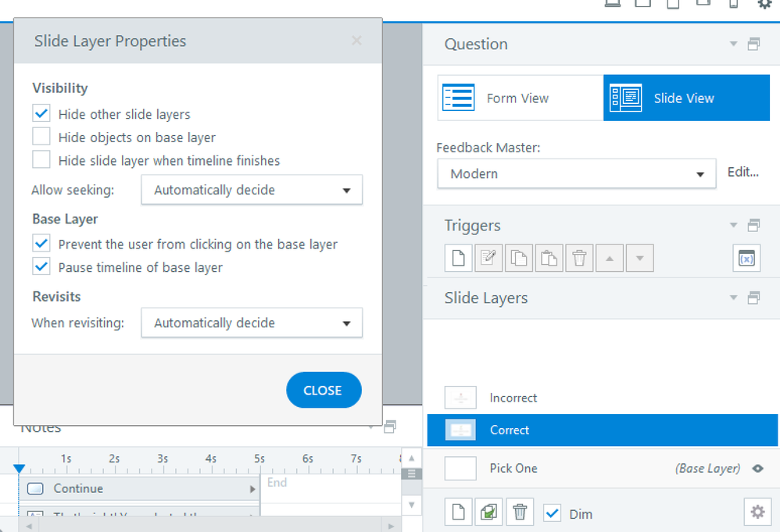The height and width of the screenshot is (532, 780).
Task: Click the delete trigger trash icon
Action: pos(579,258)
